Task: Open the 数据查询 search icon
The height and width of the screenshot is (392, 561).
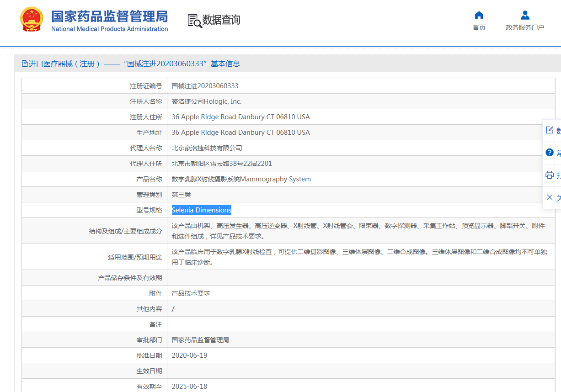Action: [x=195, y=21]
